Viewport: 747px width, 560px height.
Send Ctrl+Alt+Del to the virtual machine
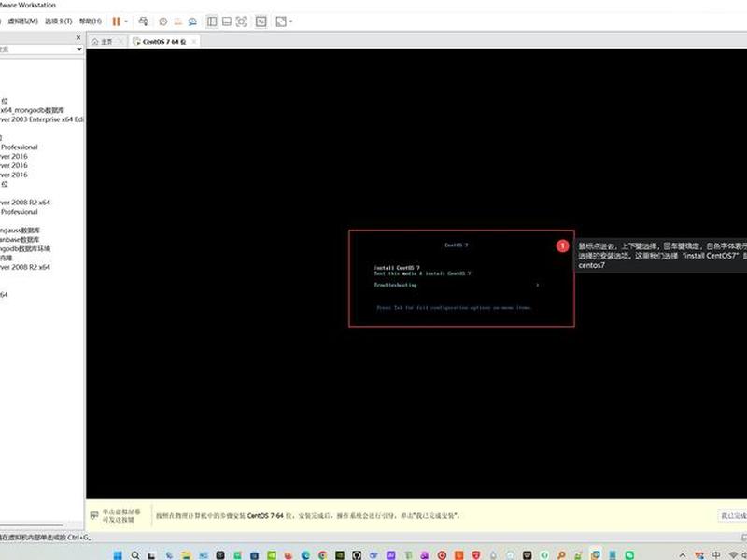143,21
